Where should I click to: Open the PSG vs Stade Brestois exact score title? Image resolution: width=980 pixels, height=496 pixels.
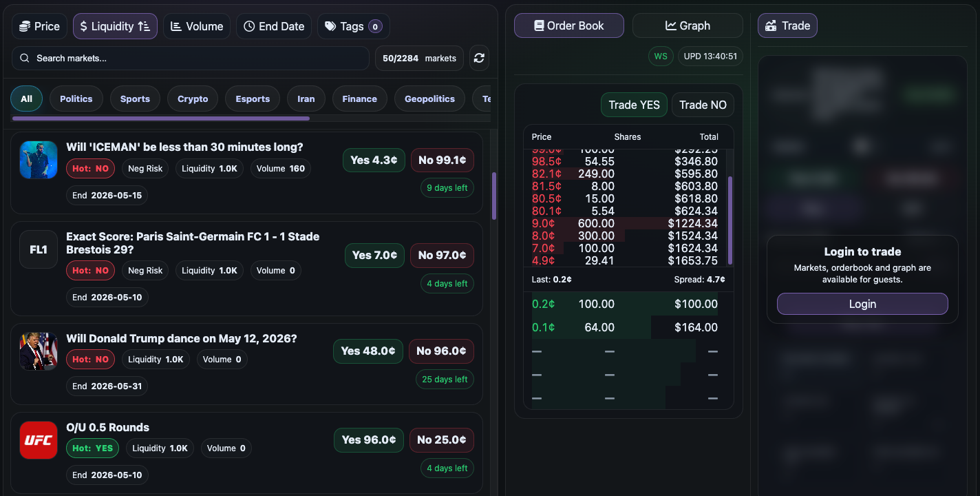(x=193, y=242)
